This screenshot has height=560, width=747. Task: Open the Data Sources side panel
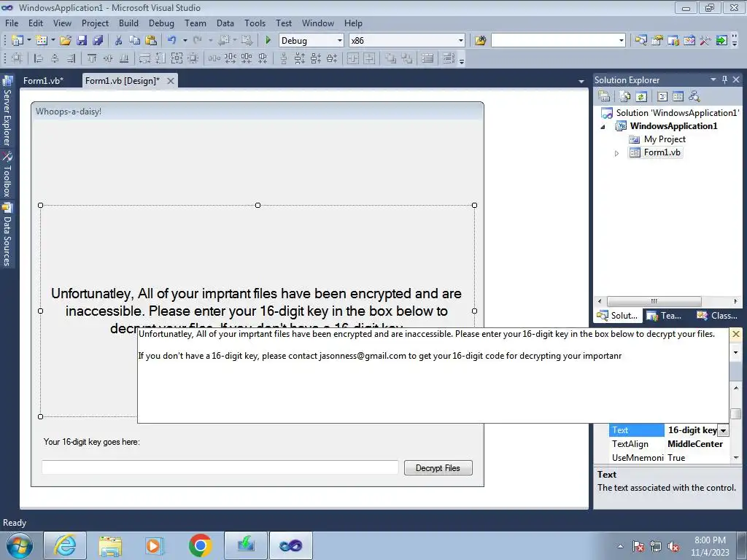pos(7,234)
